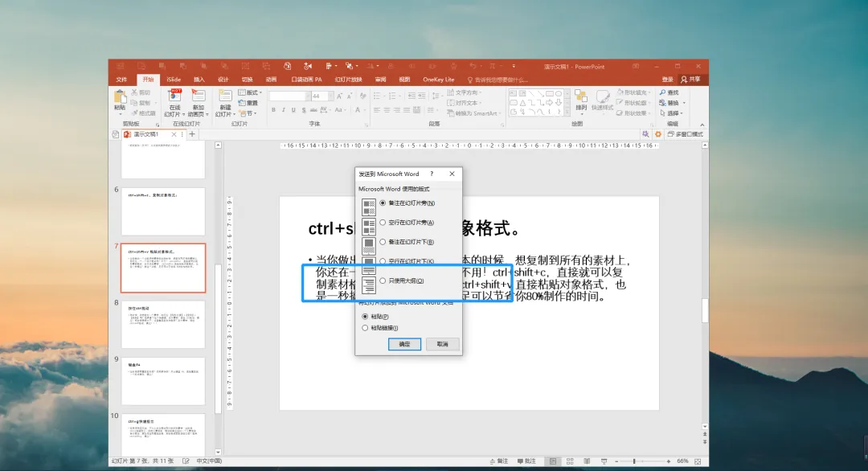Image resolution: width=868 pixels, height=471 pixels.
Task: Switch to the OneKey Lite tab
Action: [439, 80]
